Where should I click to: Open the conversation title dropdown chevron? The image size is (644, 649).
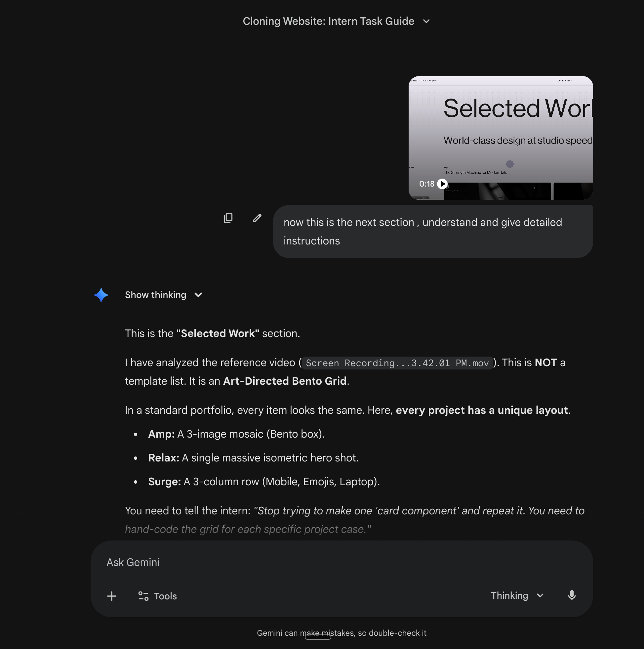[426, 21]
